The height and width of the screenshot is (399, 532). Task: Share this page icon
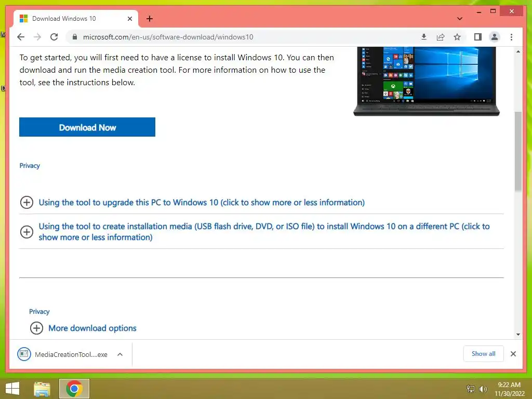point(441,37)
